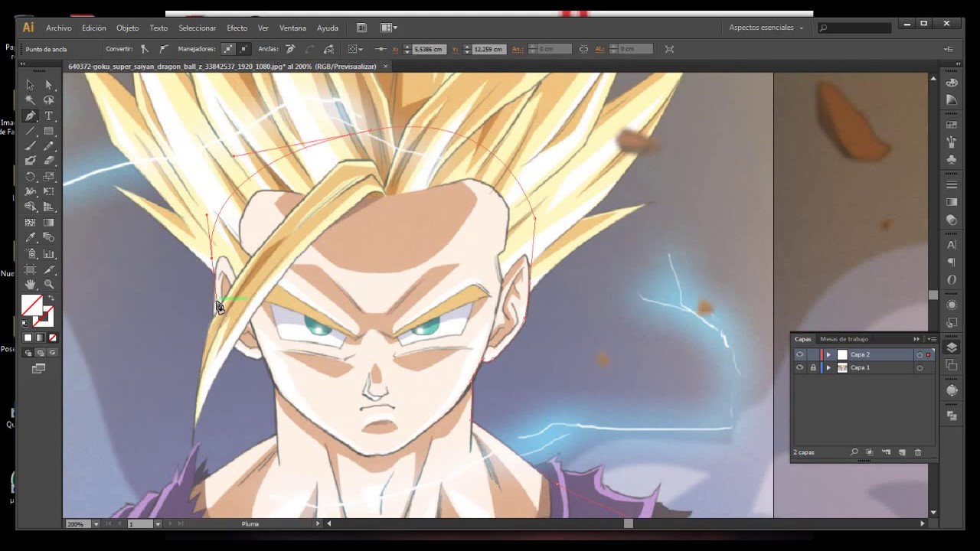Select the Blob Brush tool

30,161
